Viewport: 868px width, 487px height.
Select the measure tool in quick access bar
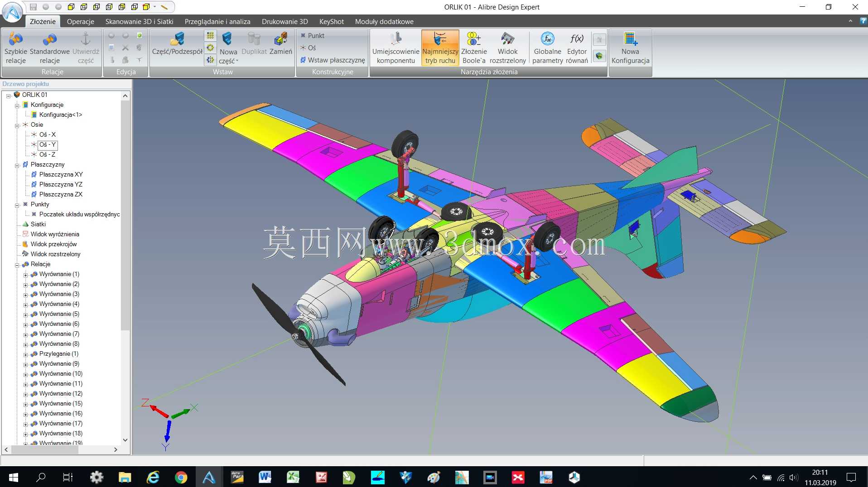coord(164,7)
